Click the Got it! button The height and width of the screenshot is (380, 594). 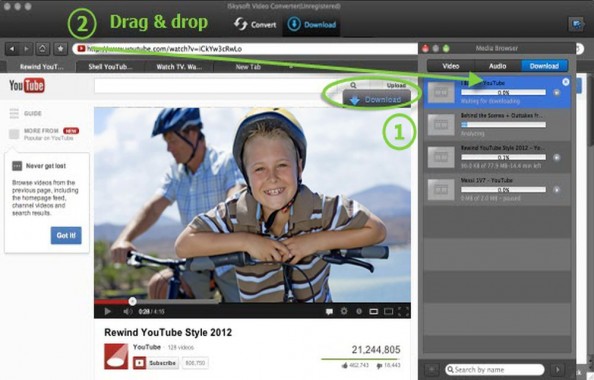pos(66,235)
